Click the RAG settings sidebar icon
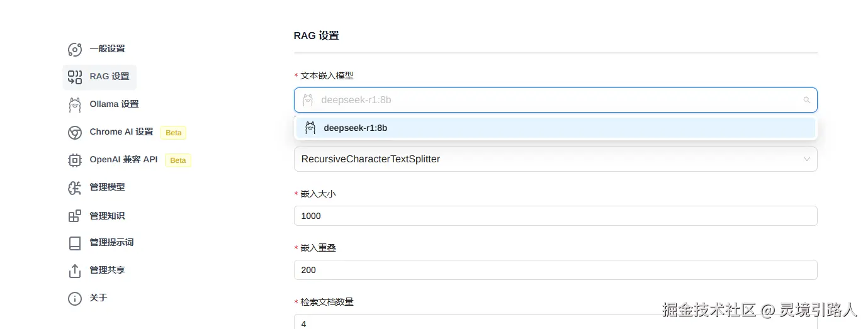The width and height of the screenshot is (868, 329). click(75, 77)
